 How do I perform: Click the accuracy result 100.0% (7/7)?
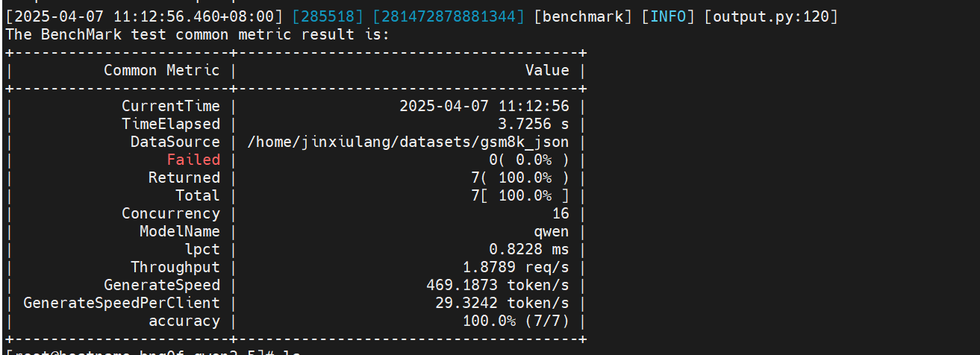[516, 321]
